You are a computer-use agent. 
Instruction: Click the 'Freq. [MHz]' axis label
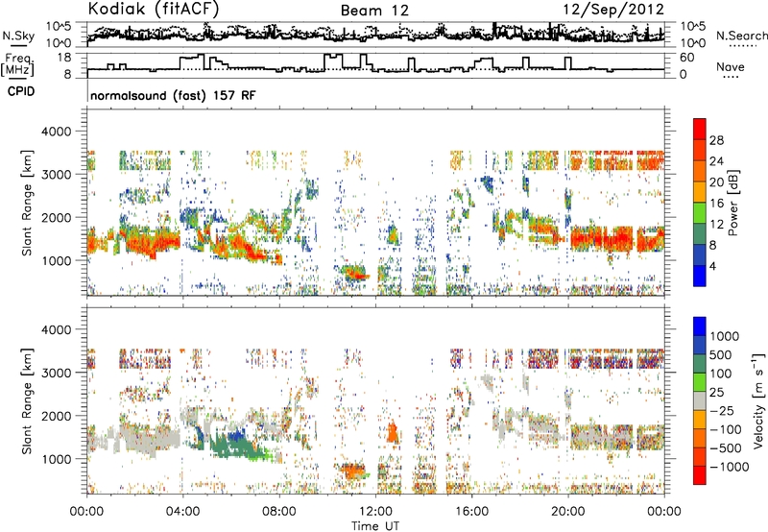click(18, 65)
